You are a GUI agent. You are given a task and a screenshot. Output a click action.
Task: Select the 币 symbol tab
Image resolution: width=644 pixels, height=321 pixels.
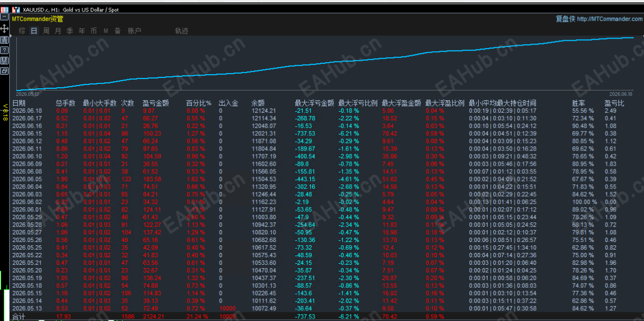coord(94,31)
